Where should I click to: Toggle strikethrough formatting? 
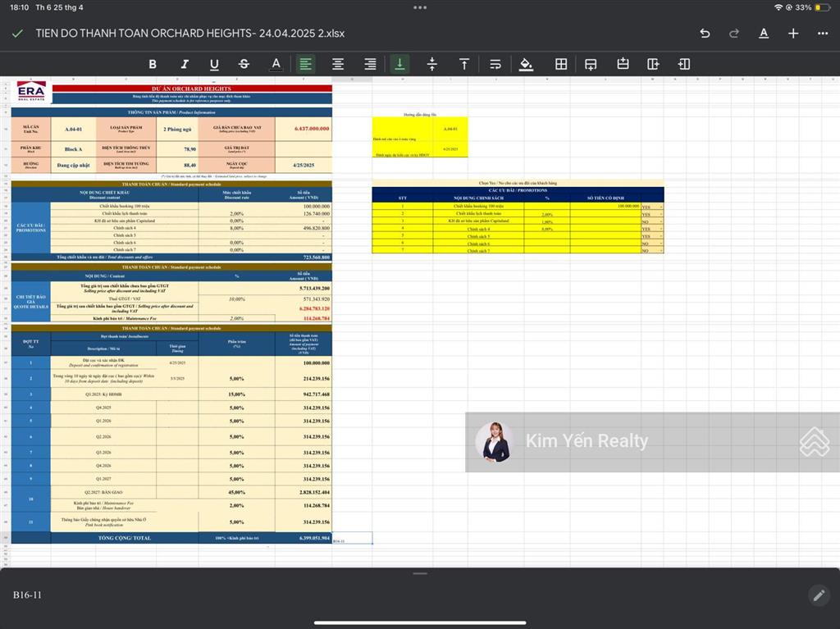tap(244, 64)
